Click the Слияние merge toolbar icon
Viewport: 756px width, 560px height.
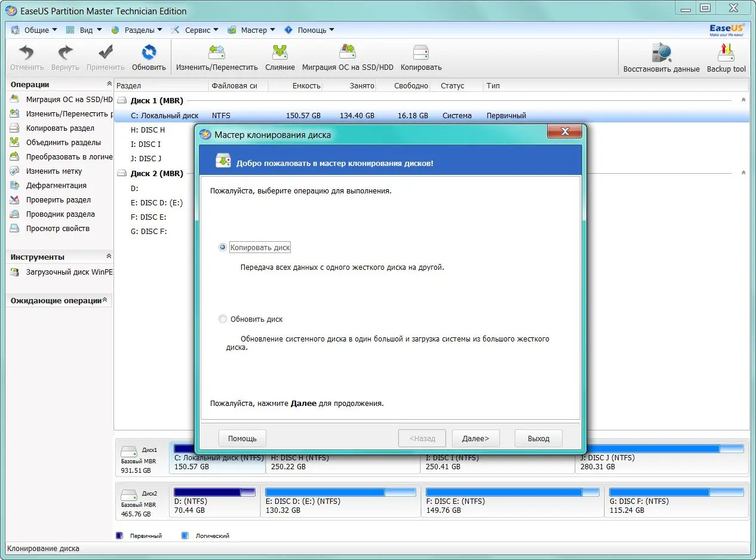280,53
